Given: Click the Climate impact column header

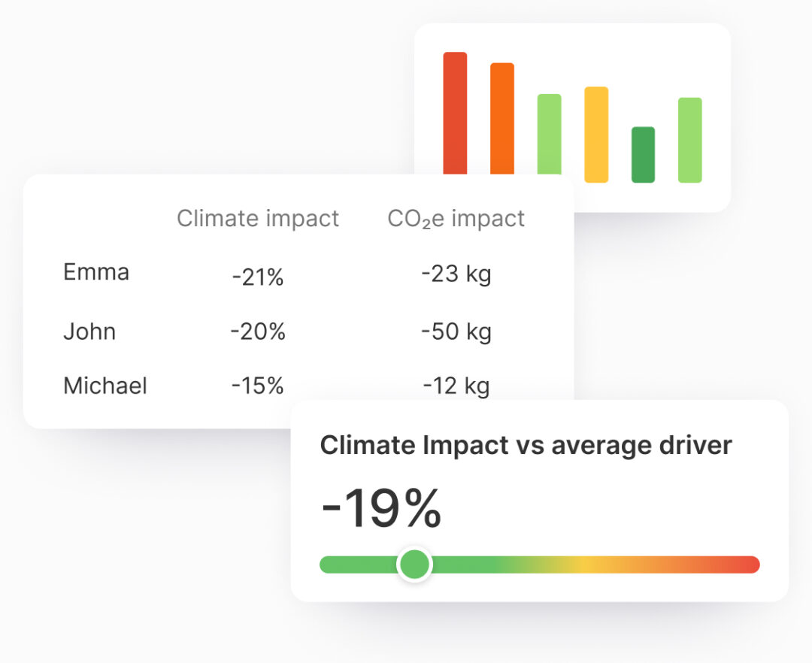Looking at the screenshot, I should 258,219.
